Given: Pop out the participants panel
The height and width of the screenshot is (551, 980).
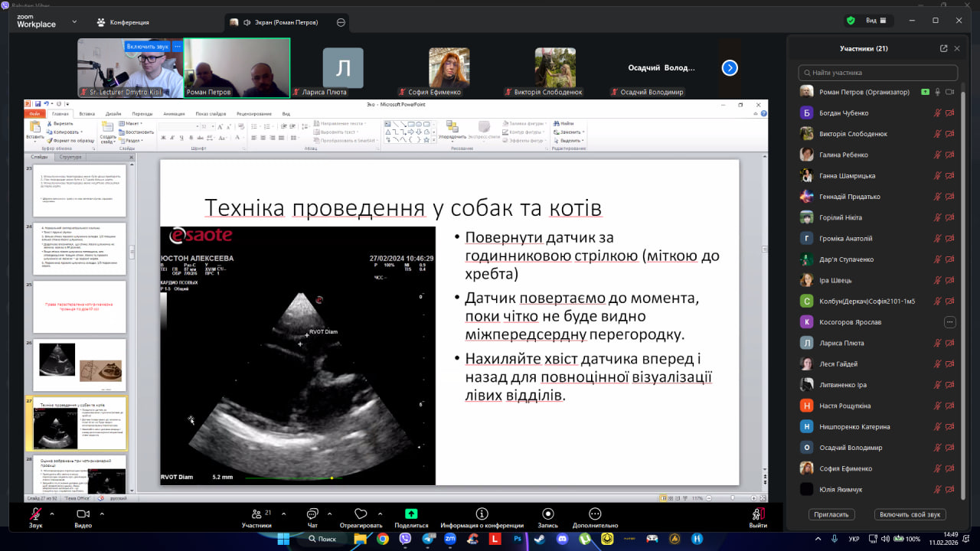Looking at the screenshot, I should click(943, 48).
